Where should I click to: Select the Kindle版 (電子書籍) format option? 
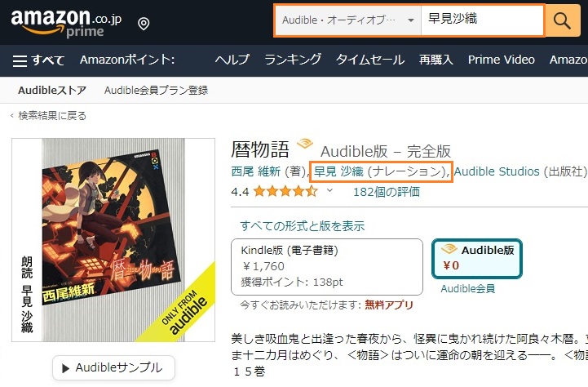(x=327, y=267)
